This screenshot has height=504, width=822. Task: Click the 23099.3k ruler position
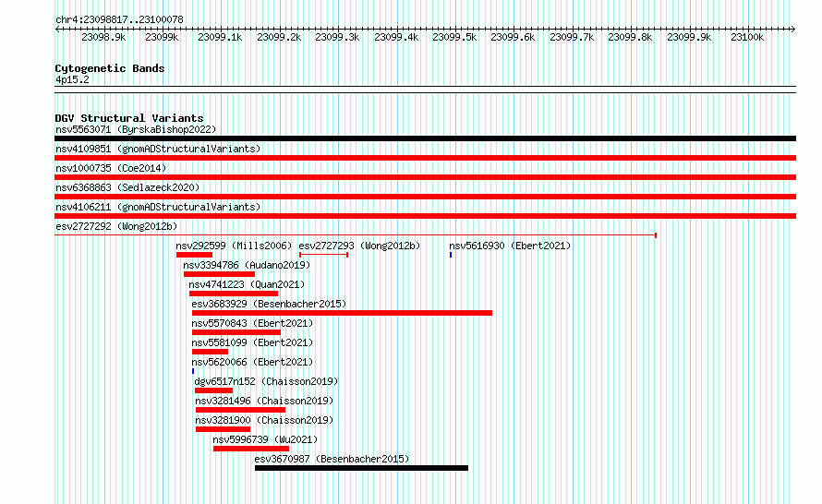[337, 37]
